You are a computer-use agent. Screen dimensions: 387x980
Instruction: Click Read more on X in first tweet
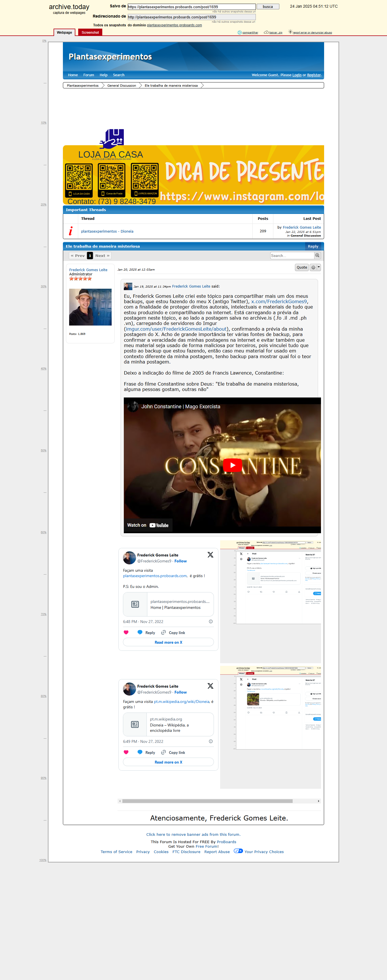pos(168,642)
